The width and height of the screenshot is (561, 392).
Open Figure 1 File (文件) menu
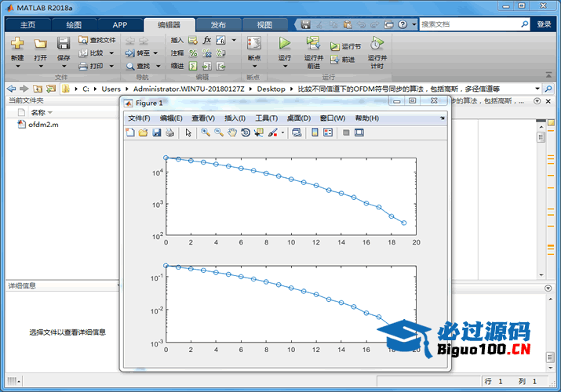[139, 118]
